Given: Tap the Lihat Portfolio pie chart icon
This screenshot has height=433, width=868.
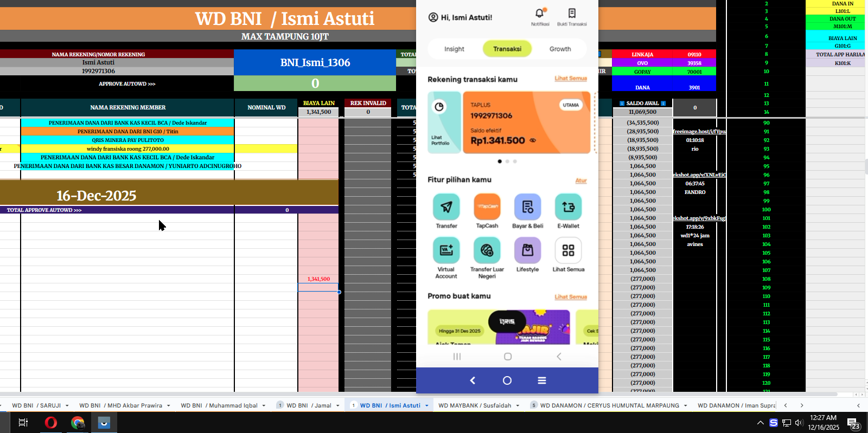Looking at the screenshot, I should pyautogui.click(x=439, y=107).
